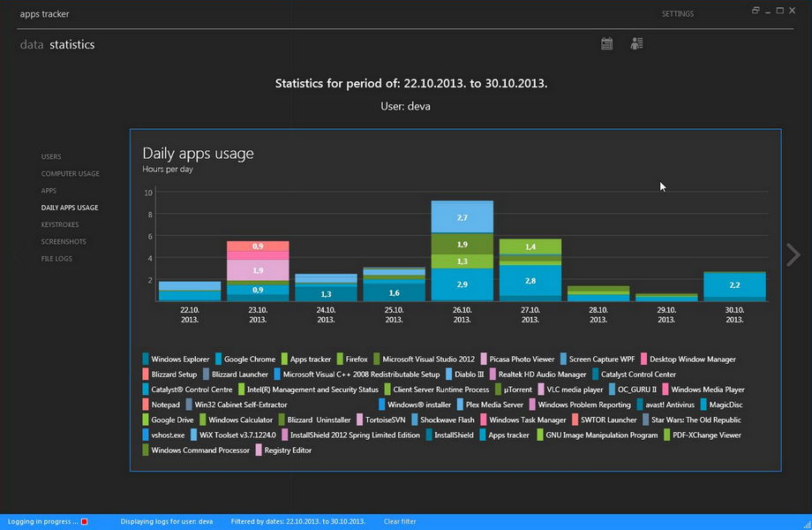
Task: Click the Catalyst Control Center legend swatch
Action: [595, 374]
